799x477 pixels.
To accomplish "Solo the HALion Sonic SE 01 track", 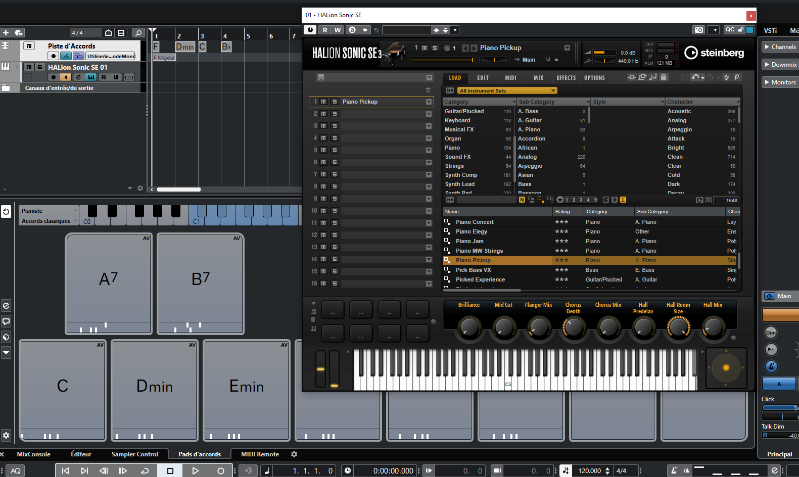I will 39,67.
